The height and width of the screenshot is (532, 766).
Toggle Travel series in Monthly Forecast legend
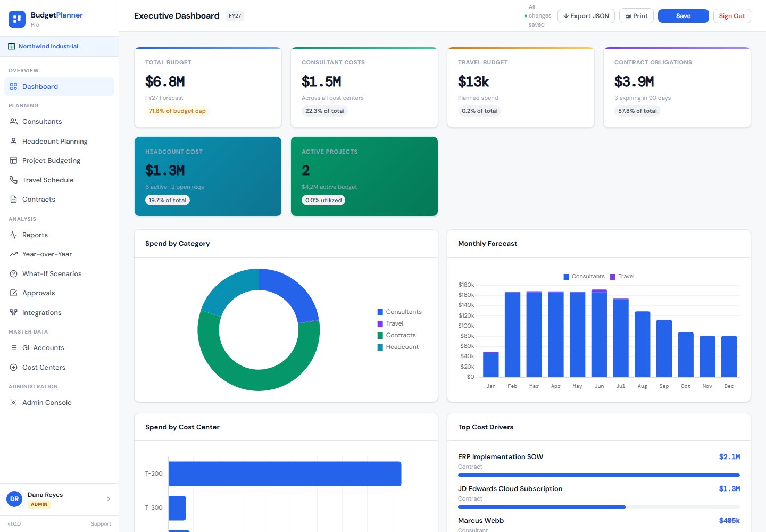pyautogui.click(x=622, y=276)
